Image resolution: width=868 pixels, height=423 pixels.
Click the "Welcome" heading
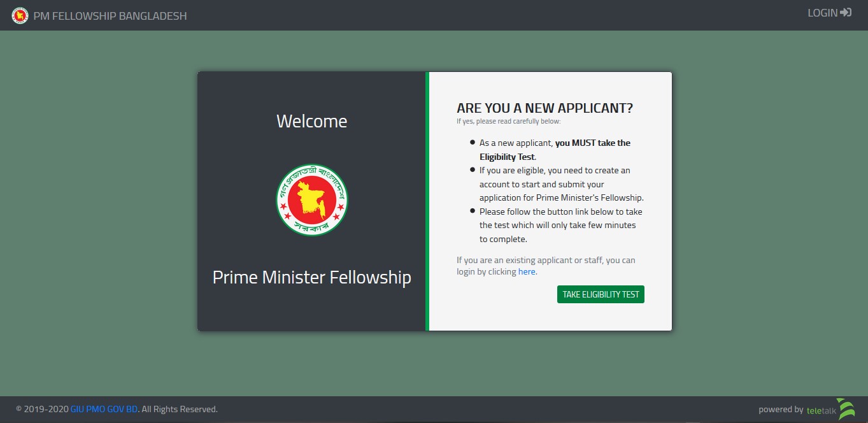click(312, 121)
